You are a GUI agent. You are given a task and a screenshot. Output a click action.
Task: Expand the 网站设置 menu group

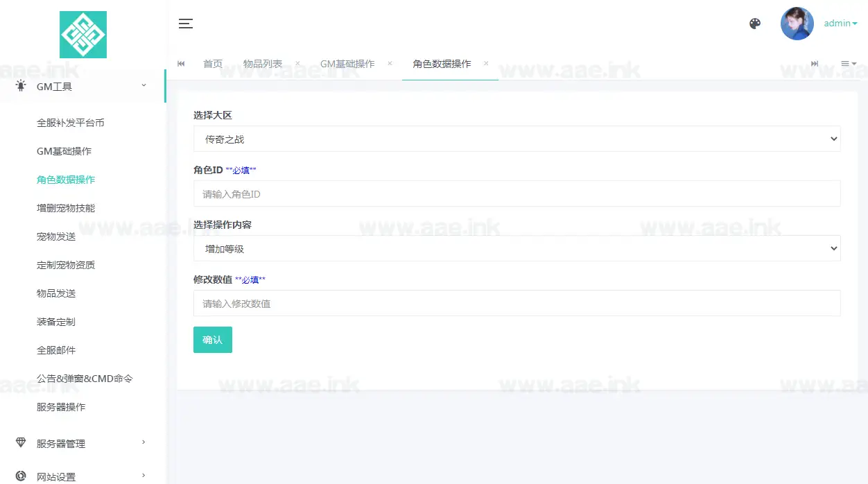83,476
